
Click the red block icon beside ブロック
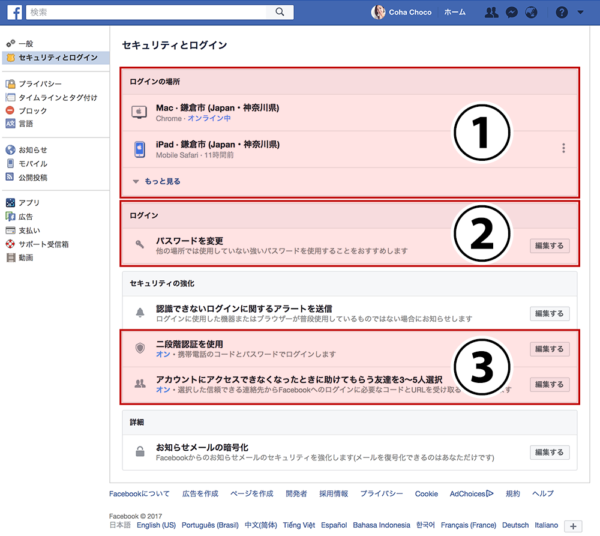click(x=10, y=110)
